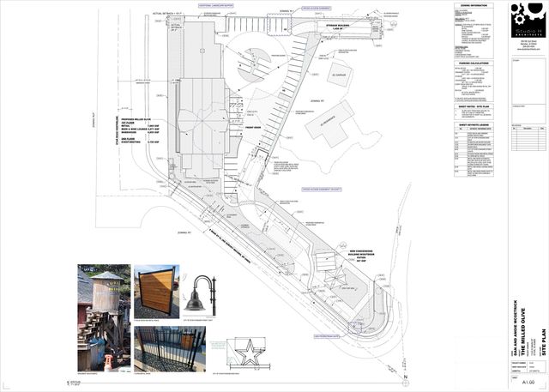
Task: Click the revisions table in the title block
Action: tap(528, 139)
